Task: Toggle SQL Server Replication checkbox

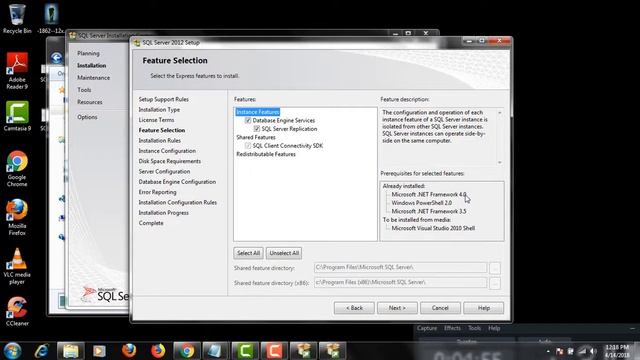Action: (257, 129)
